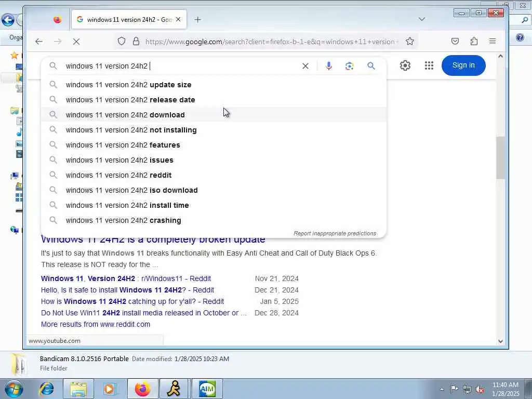Screen dimensions: 532x399
Task: Click Explorer window back arrow button
Action: [8, 20]
